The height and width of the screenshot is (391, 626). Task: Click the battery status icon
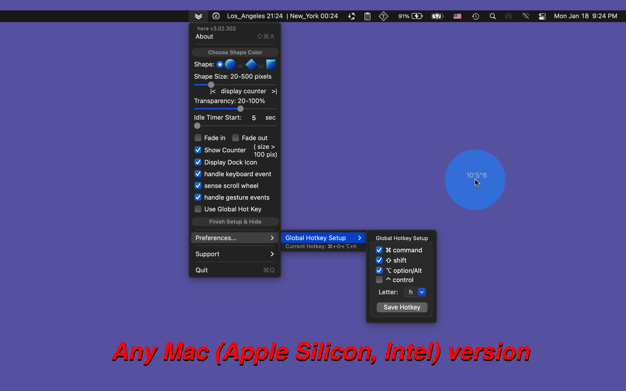(417, 16)
